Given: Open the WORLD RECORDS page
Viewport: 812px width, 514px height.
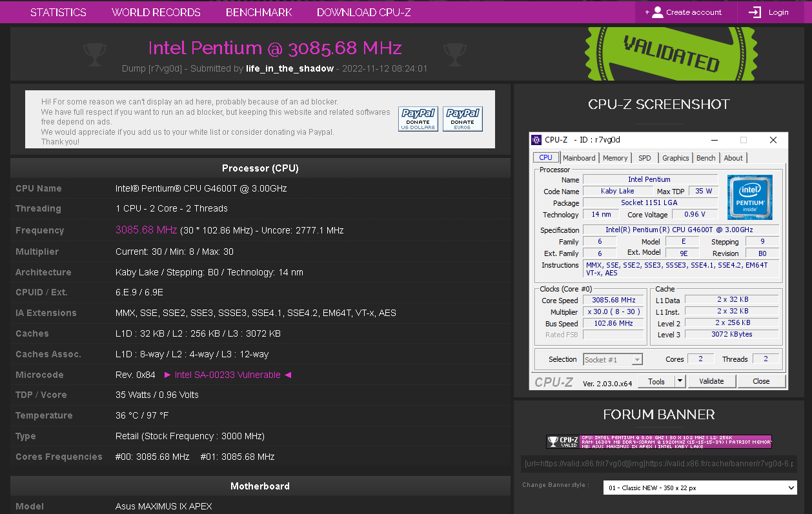Looking at the screenshot, I should tap(156, 12).
